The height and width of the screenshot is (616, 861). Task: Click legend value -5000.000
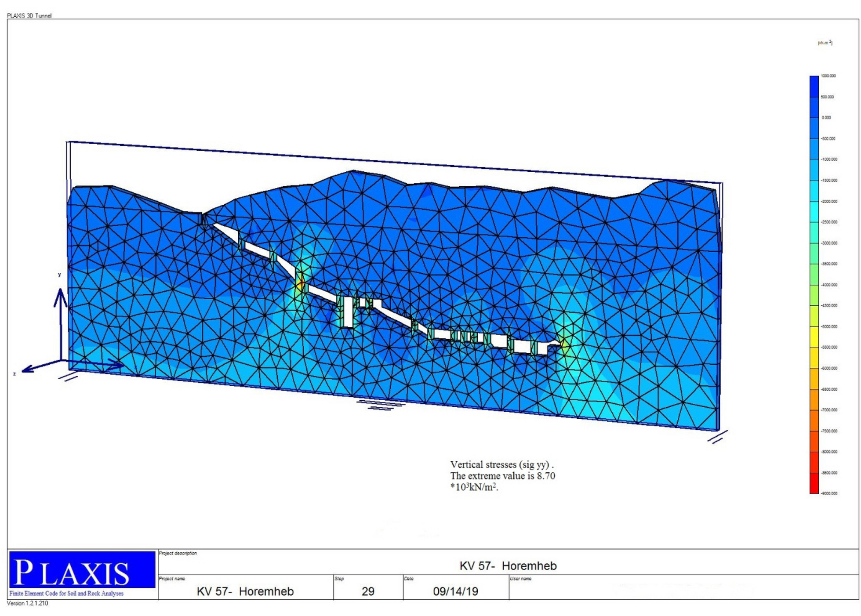point(828,326)
